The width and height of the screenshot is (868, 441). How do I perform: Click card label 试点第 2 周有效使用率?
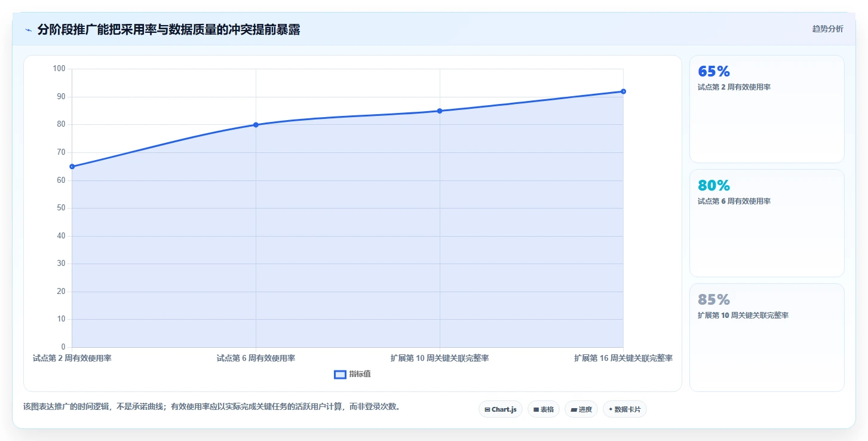coord(734,87)
